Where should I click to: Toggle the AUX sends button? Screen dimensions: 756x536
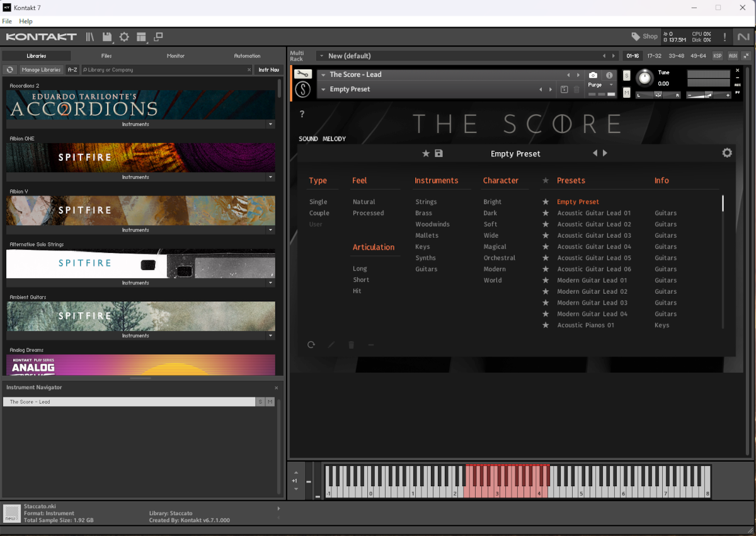pyautogui.click(x=733, y=56)
